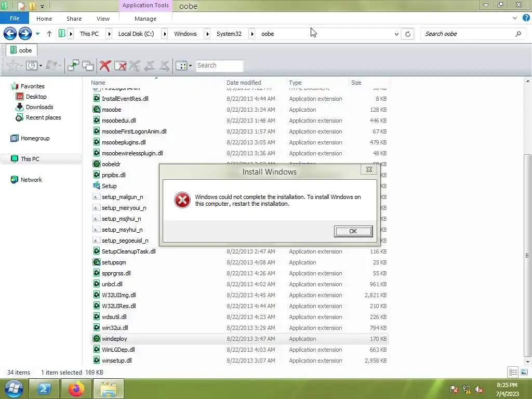Open PowerShell from the taskbar
This screenshot has height=399, width=532.
point(44,389)
